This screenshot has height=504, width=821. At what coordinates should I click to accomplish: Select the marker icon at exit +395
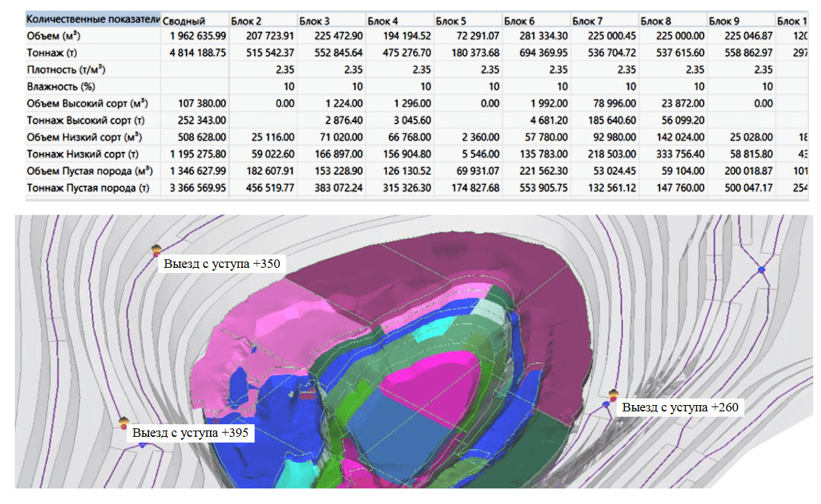pos(124,422)
